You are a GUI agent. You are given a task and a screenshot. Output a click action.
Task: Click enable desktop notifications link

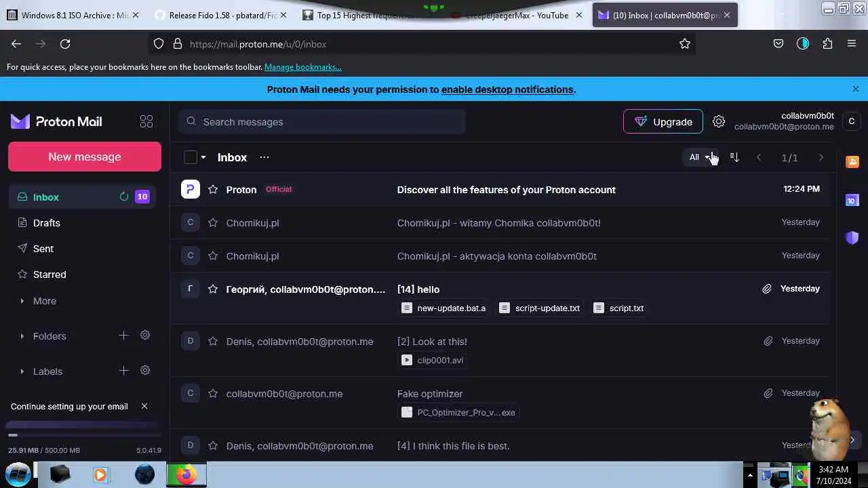point(507,89)
